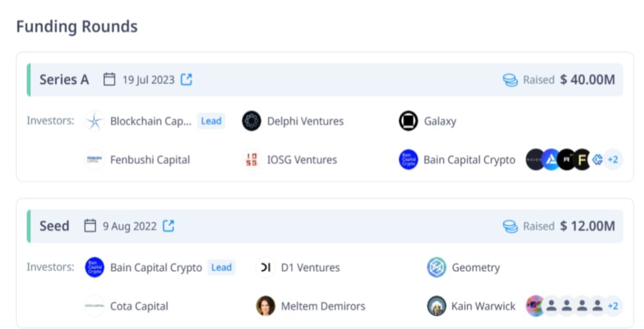Open the Cota Capital investor link
The height and width of the screenshot is (329, 644).
(139, 307)
